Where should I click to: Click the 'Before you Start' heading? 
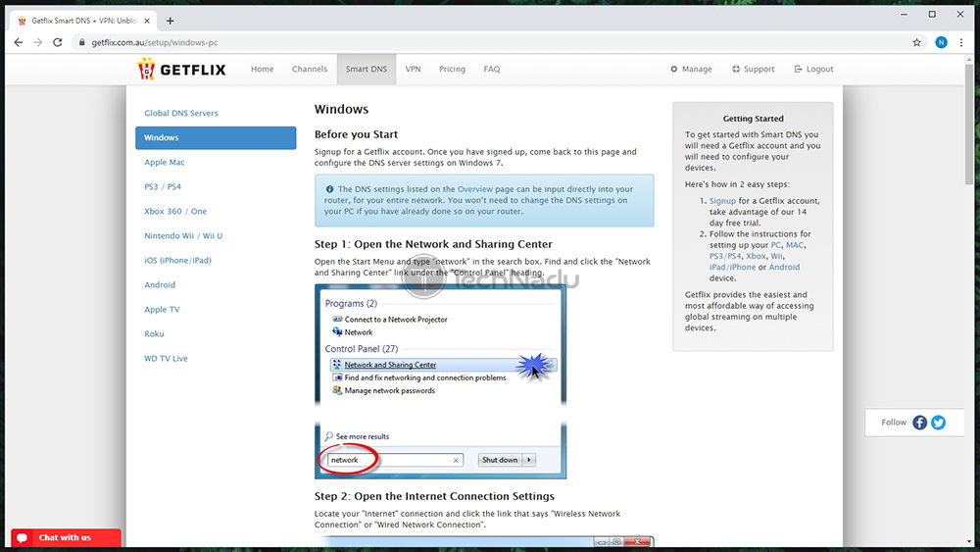(356, 134)
